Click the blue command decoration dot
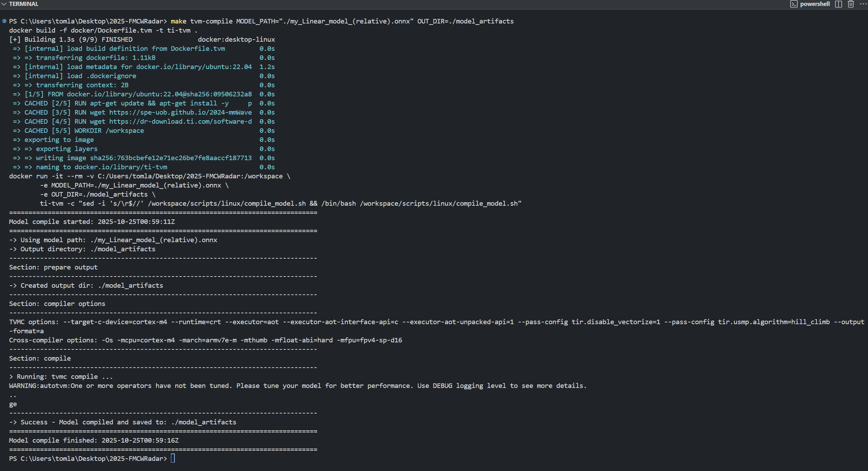The height and width of the screenshot is (471, 868). coord(4,21)
